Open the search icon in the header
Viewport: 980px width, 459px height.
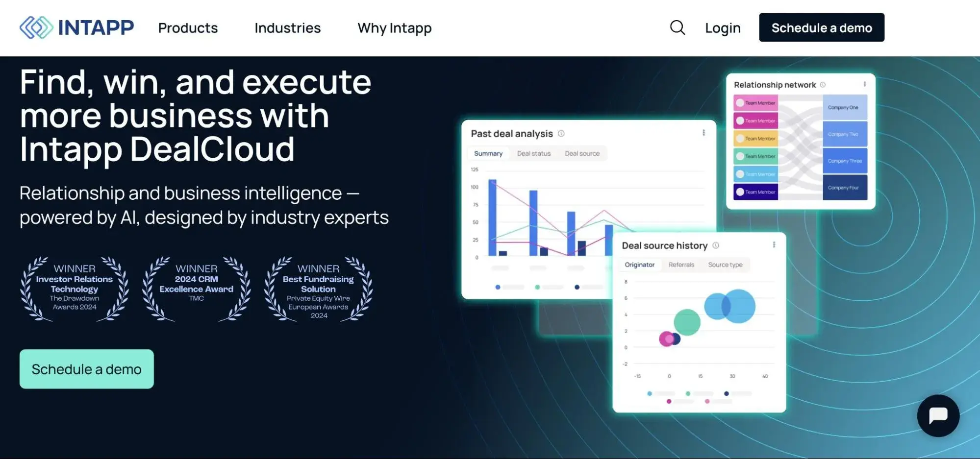[x=678, y=27]
